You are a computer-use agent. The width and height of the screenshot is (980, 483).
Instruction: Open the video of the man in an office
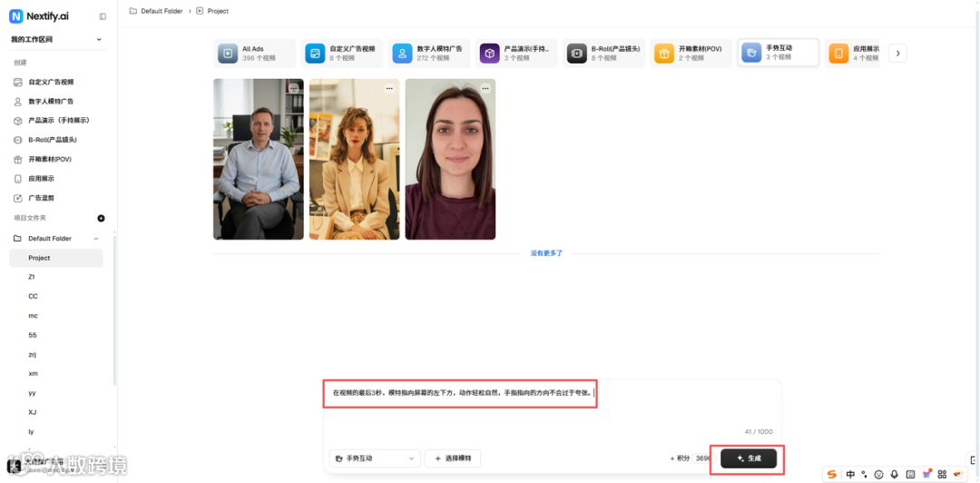[x=258, y=159]
